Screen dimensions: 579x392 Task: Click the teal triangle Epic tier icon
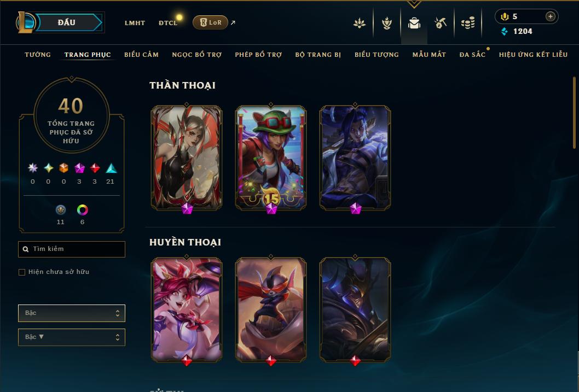(111, 168)
